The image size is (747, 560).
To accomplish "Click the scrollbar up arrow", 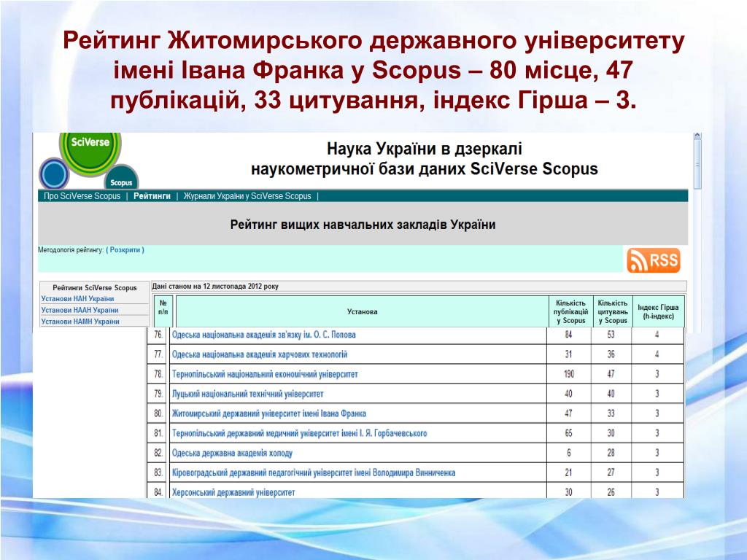I will tap(697, 136).
